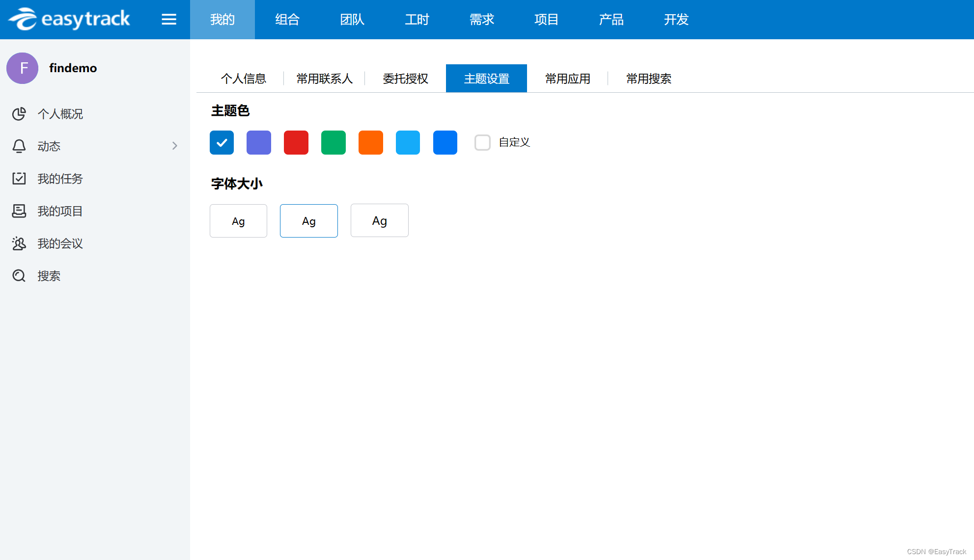Click the 搜索 magnifier icon

[19, 276]
